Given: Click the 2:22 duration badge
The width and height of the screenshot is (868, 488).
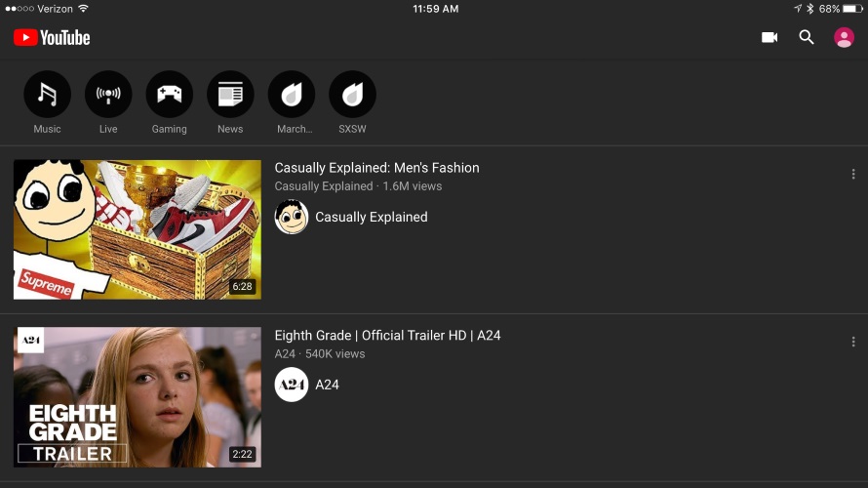Looking at the screenshot, I should point(243,454).
